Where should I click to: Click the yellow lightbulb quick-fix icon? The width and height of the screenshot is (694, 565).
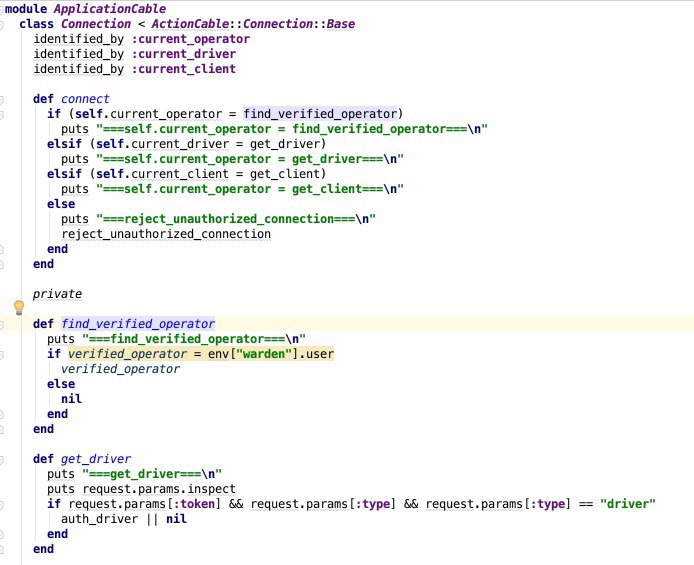point(19,307)
